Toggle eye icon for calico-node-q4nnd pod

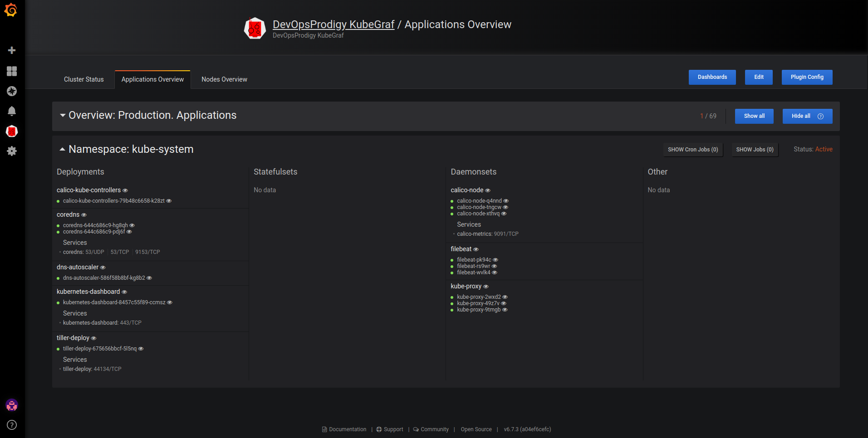(506, 201)
